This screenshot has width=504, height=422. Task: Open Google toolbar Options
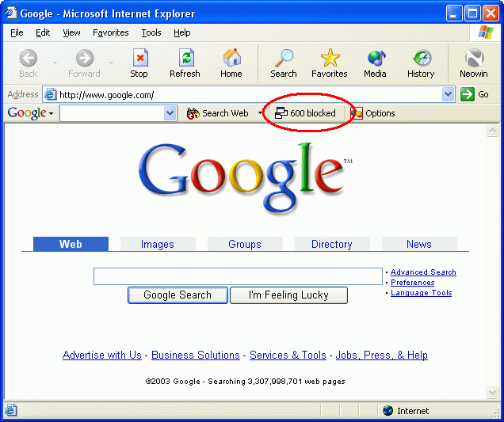point(373,113)
